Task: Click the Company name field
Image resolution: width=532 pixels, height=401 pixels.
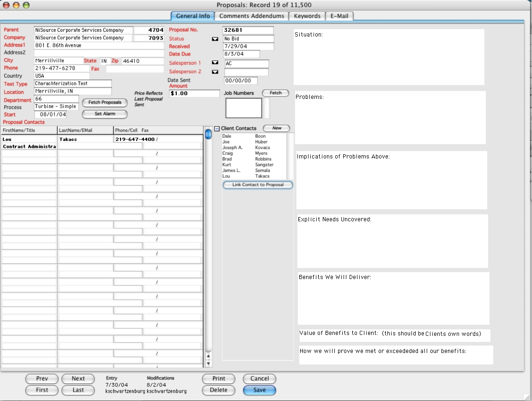Action: 83,38
